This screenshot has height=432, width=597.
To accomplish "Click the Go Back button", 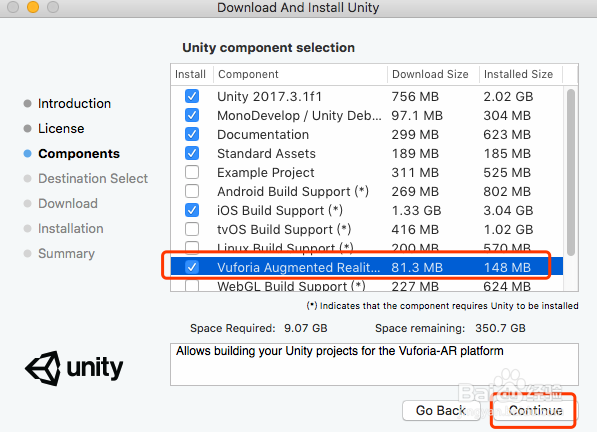I will (x=441, y=410).
